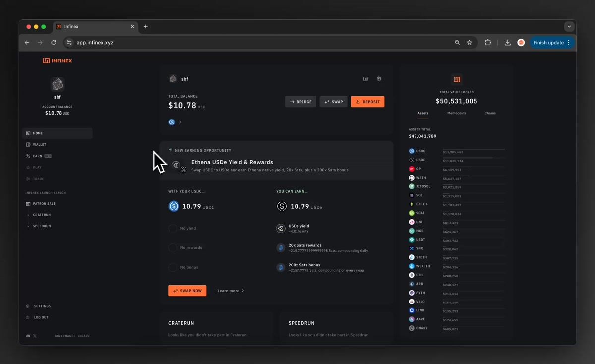Open the Legals footer link
This screenshot has width=595, height=364.
(x=83, y=336)
